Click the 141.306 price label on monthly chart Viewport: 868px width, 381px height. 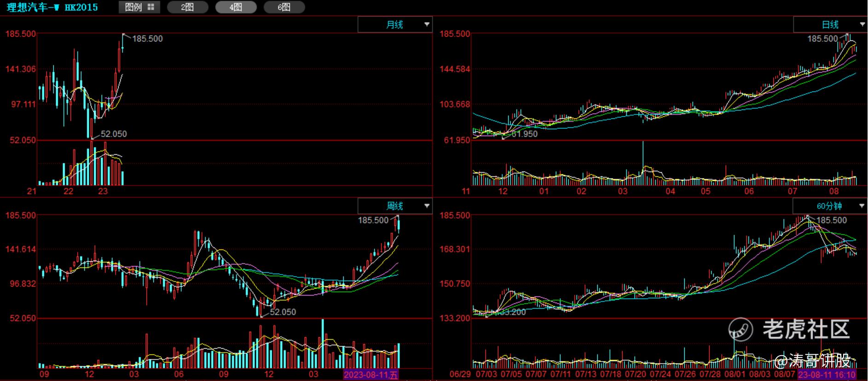tap(20, 69)
